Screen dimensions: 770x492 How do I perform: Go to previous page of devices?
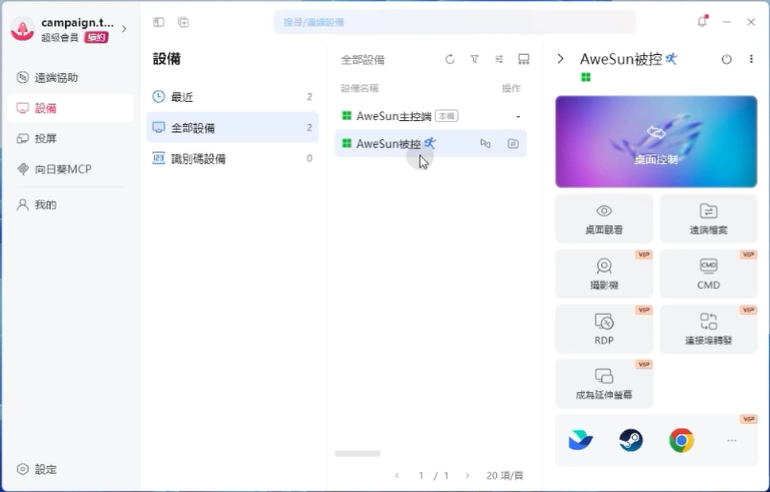(397, 475)
